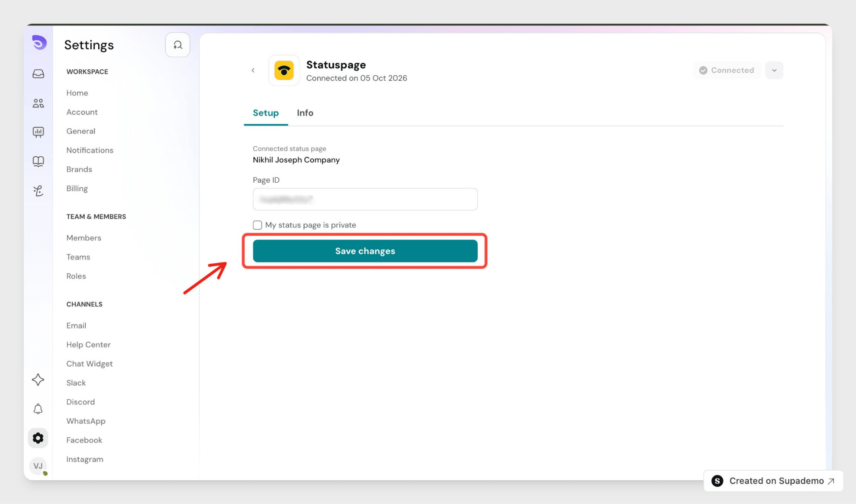Open Account settings
Image resolution: width=856 pixels, height=504 pixels.
tap(82, 112)
